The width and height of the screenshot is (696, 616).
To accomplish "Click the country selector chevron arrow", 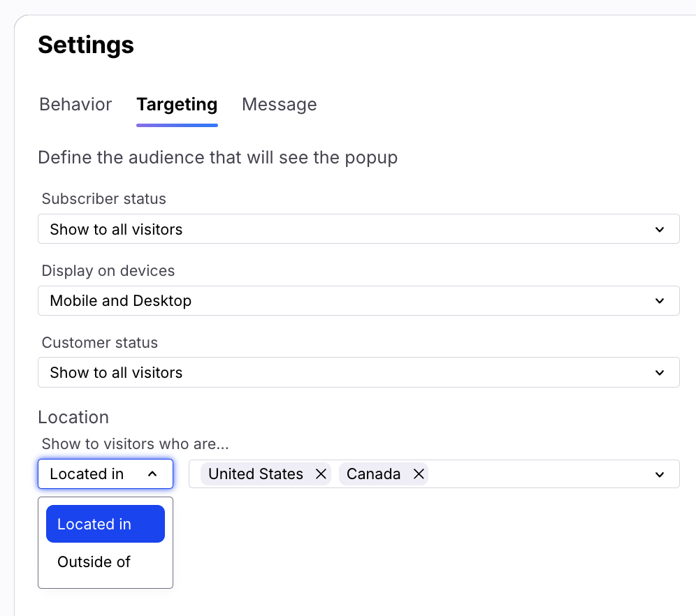I will click(x=659, y=475).
